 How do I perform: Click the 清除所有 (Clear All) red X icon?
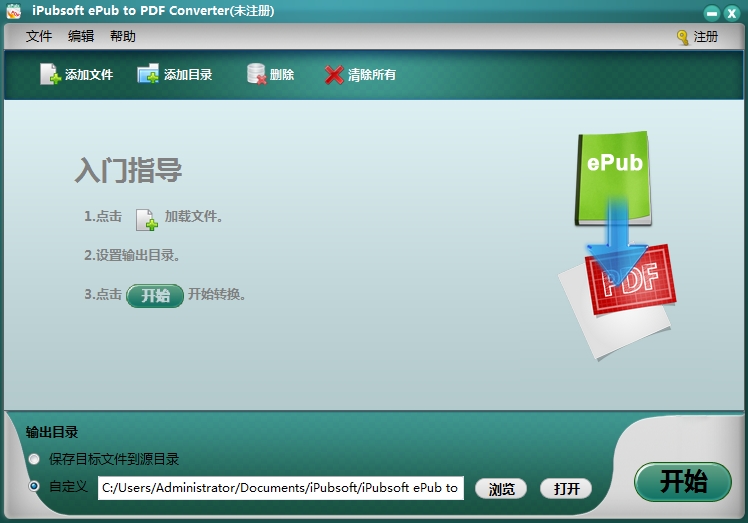pyautogui.click(x=334, y=75)
